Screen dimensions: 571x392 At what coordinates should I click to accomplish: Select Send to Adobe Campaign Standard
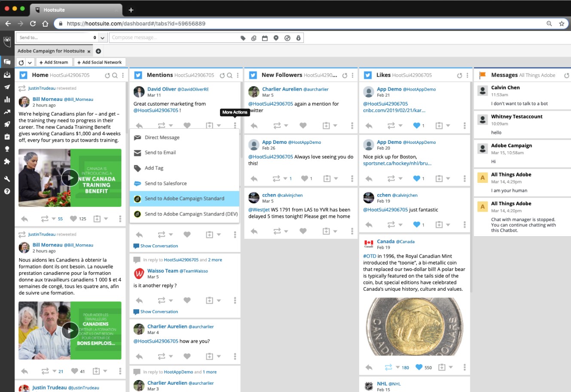point(184,199)
